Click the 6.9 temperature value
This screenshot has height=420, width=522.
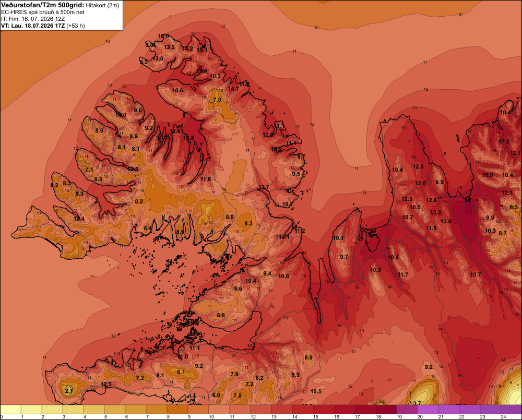tap(216, 395)
